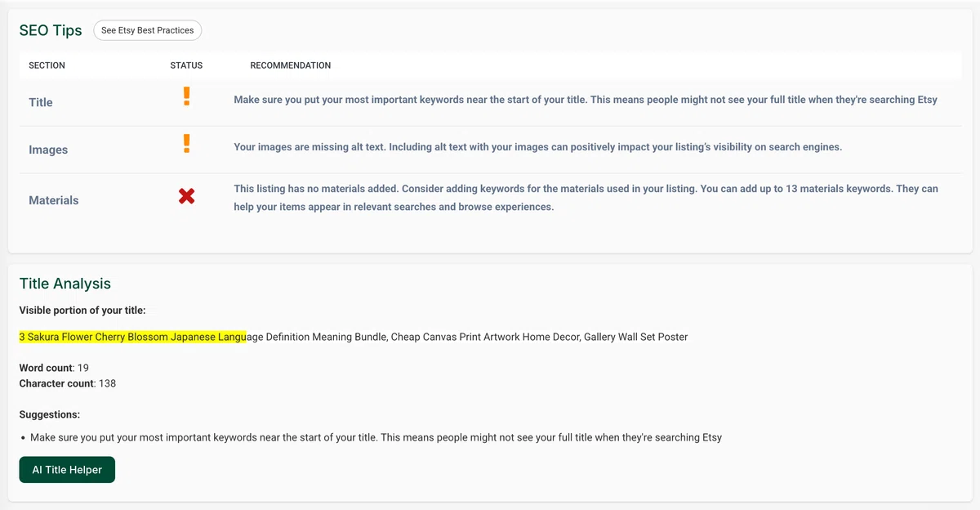Image resolution: width=980 pixels, height=510 pixels.
Task: Click the Title keywords recommendation text
Action: [586, 100]
